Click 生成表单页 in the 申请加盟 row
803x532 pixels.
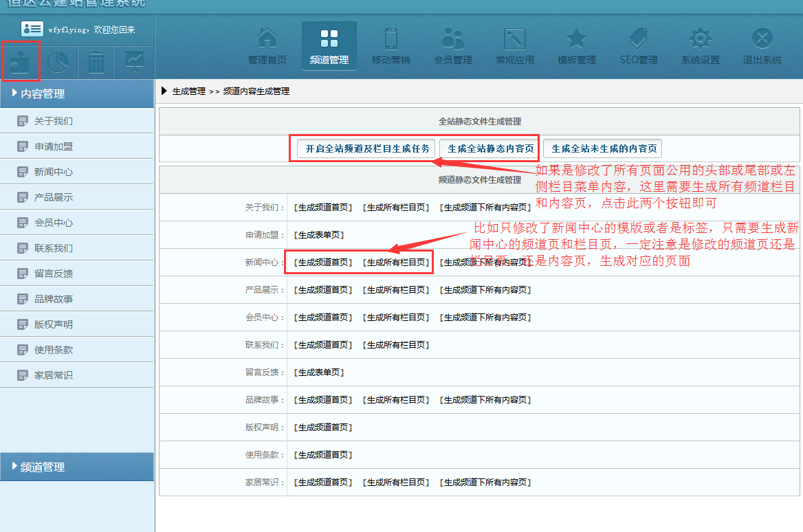click(x=319, y=235)
